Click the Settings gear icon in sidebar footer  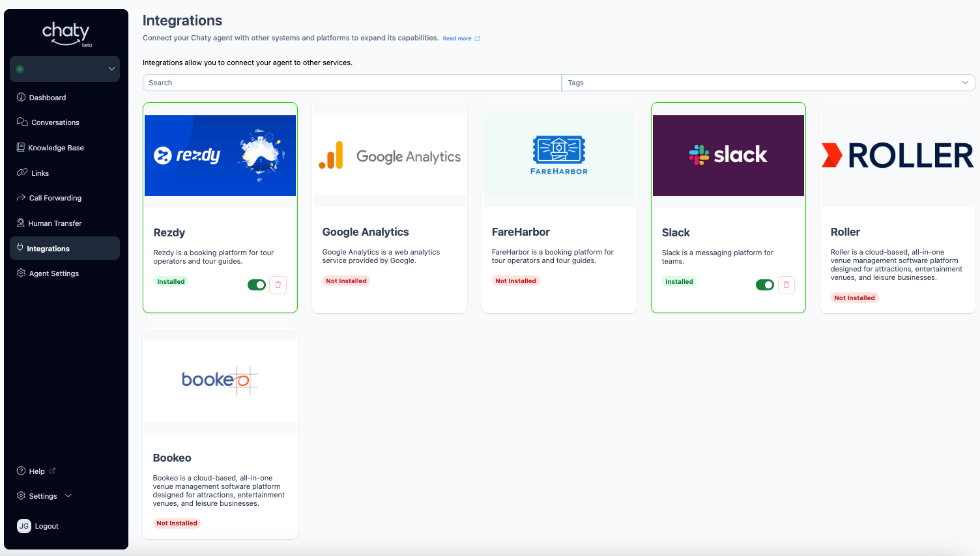coord(21,495)
